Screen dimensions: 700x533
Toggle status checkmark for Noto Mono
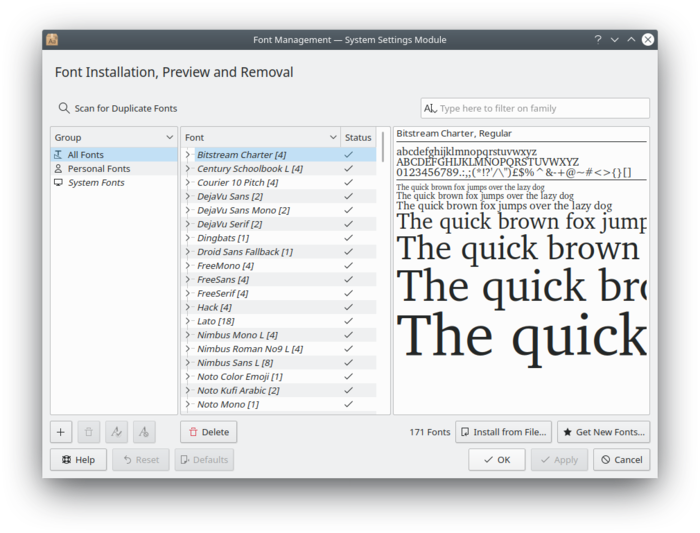click(348, 404)
